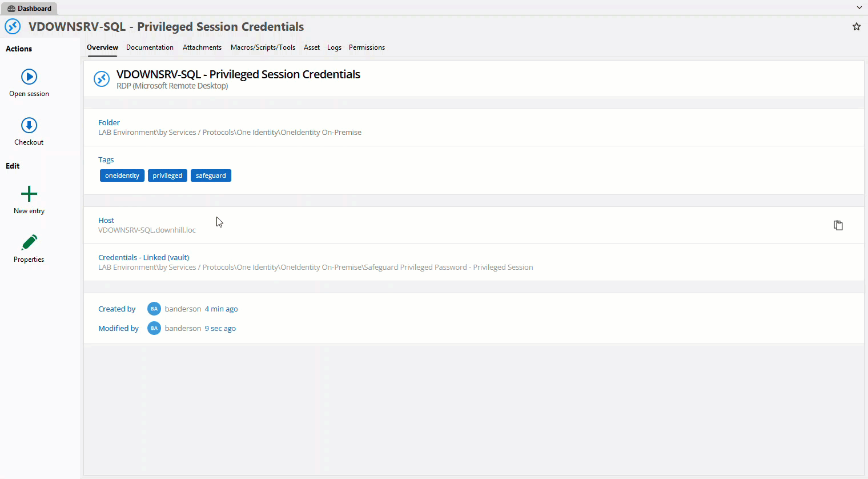Click the Properties pencil icon

click(x=29, y=242)
